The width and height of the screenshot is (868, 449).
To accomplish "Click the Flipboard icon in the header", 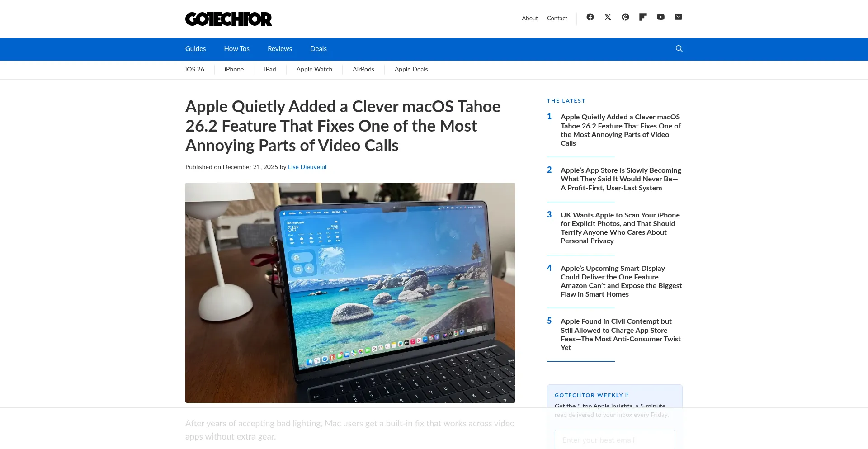I will tap(643, 17).
